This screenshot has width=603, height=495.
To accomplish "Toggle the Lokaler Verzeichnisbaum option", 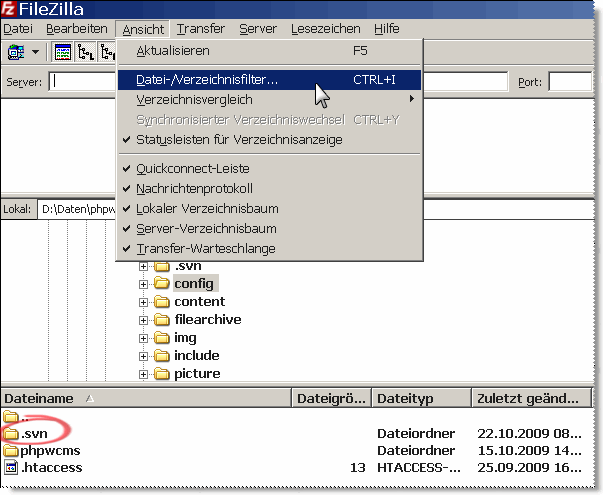I will [269, 208].
